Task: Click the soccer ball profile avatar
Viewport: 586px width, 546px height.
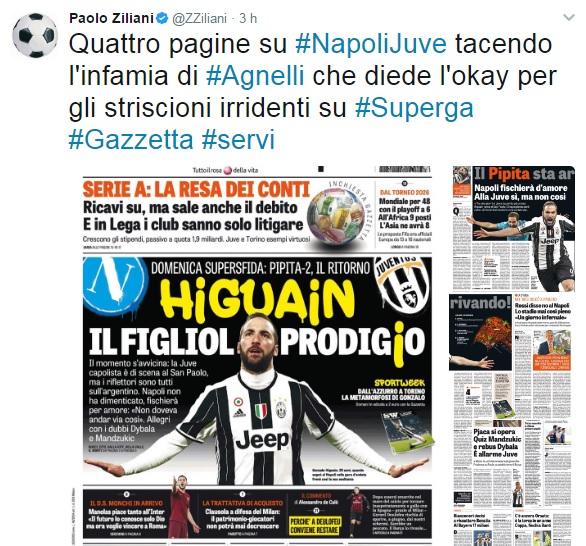Action: tap(35, 35)
